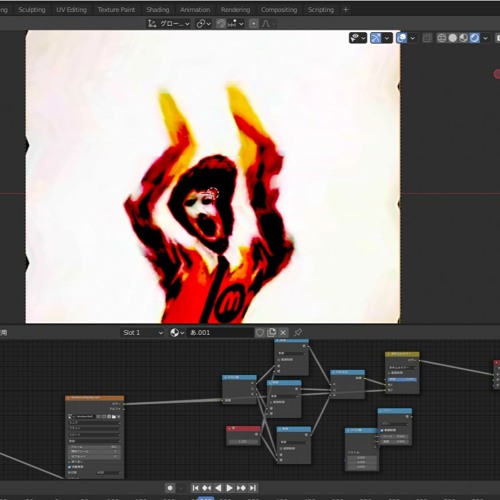Viewport: 500px width, 500px height.
Task: Open viewport object visibility eye dropdown
Action: coord(358,38)
